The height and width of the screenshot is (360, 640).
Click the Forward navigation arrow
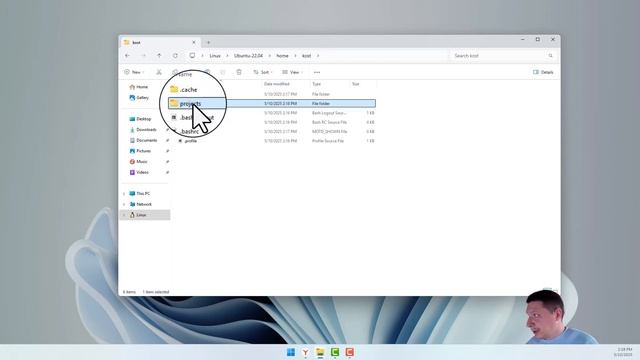(143, 56)
